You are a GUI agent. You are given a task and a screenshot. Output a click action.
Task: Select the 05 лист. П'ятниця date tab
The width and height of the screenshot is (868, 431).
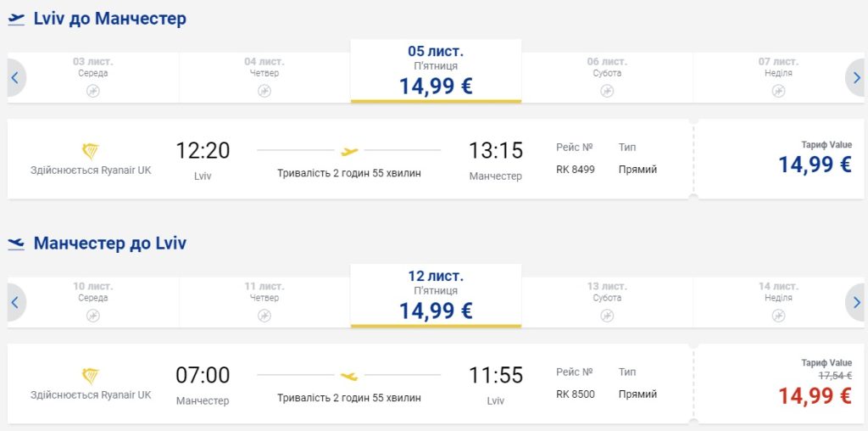pyautogui.click(x=436, y=71)
